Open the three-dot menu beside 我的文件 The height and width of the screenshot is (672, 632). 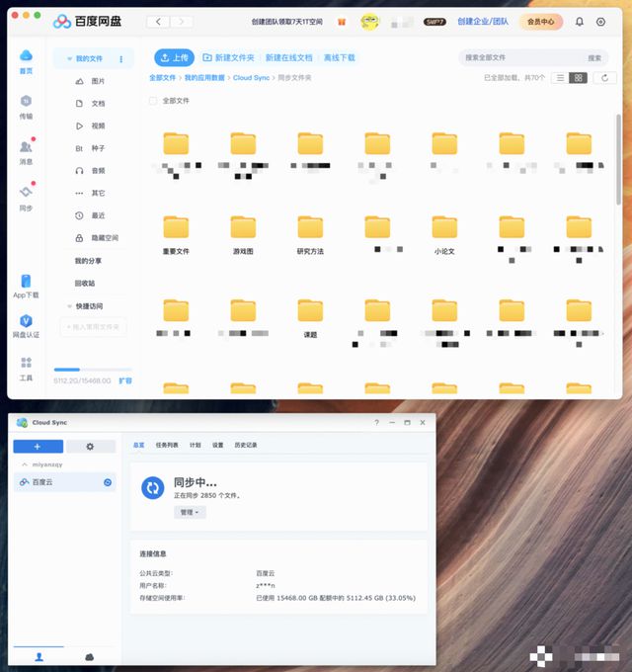tap(121, 59)
